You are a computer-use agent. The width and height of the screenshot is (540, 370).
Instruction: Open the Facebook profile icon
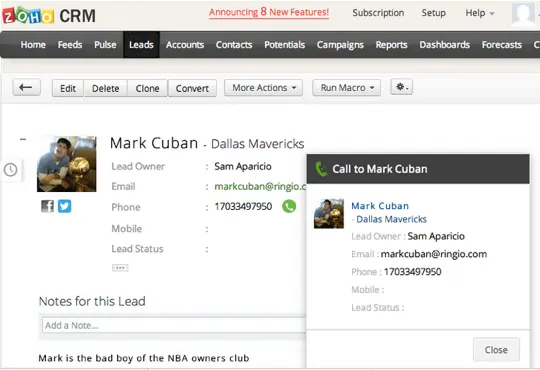(x=48, y=206)
